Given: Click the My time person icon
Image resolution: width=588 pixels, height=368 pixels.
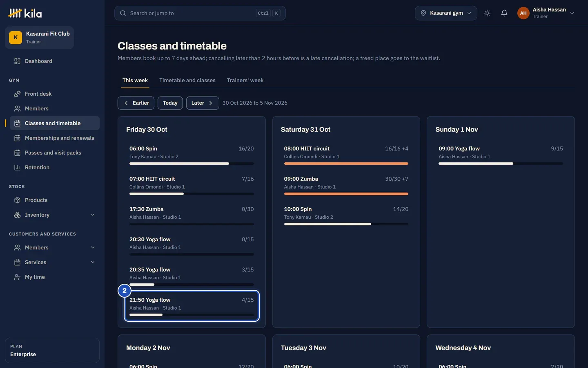Looking at the screenshot, I should click(17, 277).
